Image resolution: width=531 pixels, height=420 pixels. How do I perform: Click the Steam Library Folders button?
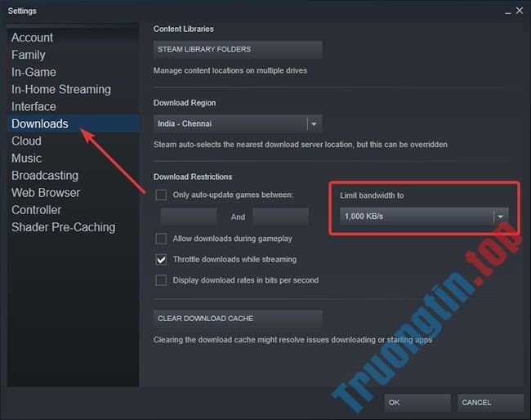(238, 50)
